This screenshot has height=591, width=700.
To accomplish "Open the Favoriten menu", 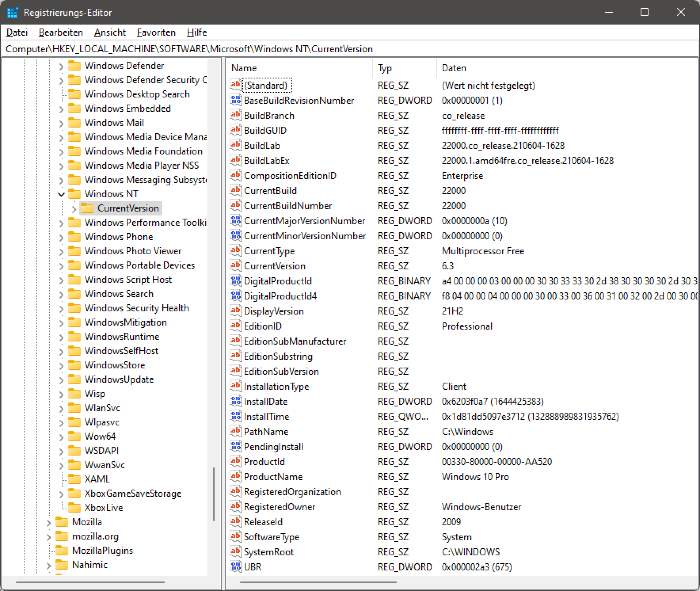I will pyautogui.click(x=156, y=32).
